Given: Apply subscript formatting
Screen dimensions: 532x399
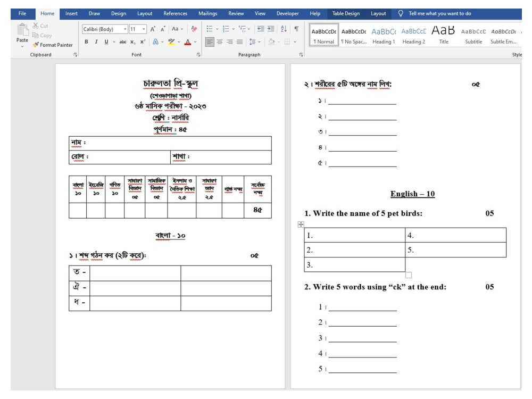Looking at the screenshot, I should 132,41.
